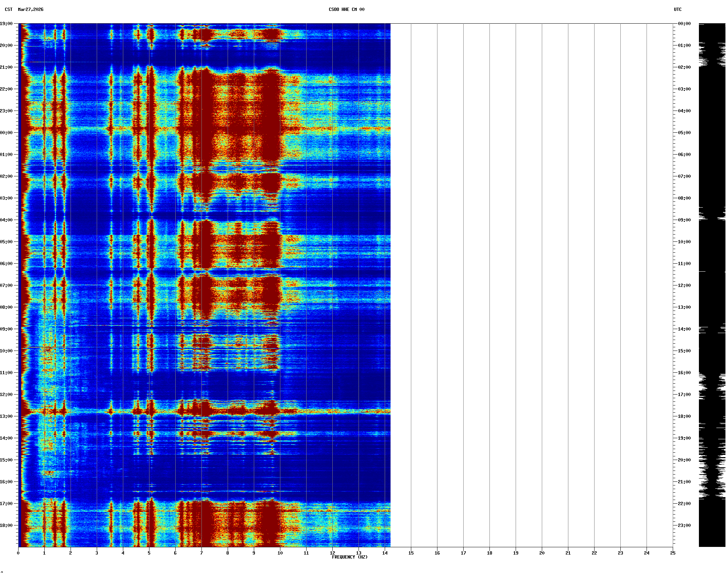The image size is (728, 576).
Task: Click the 09:00 UTC tick label
Action: (684, 220)
